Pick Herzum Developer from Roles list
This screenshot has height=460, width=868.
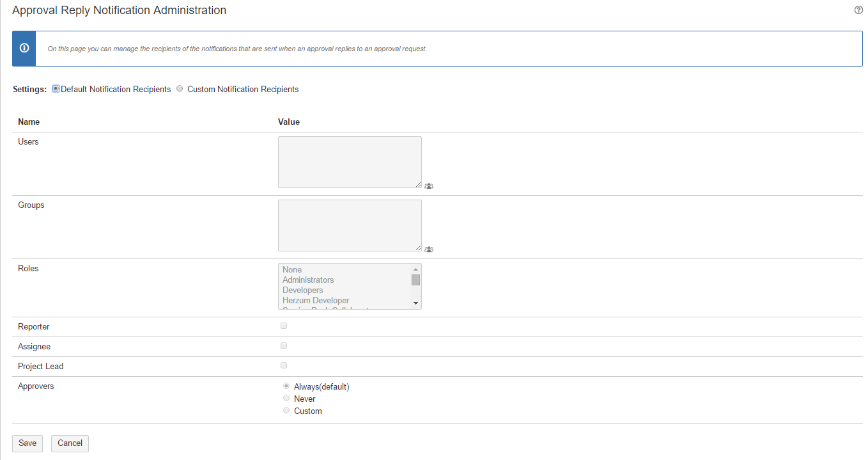coord(316,301)
